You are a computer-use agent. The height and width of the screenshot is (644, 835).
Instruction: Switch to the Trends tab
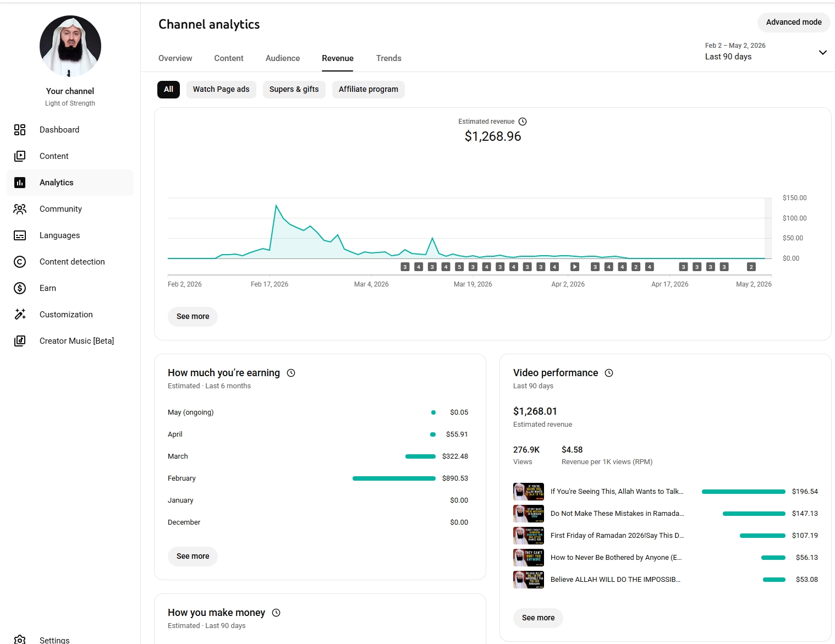pos(389,58)
